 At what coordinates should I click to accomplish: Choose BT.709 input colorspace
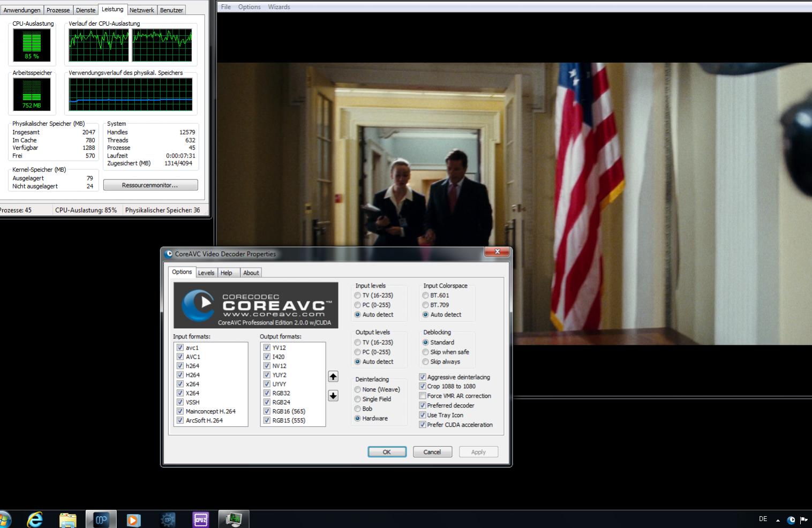point(426,305)
